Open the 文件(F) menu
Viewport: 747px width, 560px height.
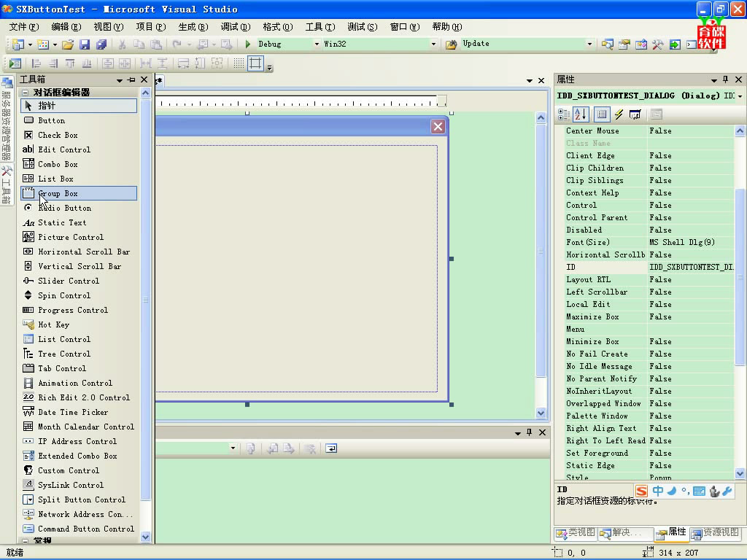point(24,27)
